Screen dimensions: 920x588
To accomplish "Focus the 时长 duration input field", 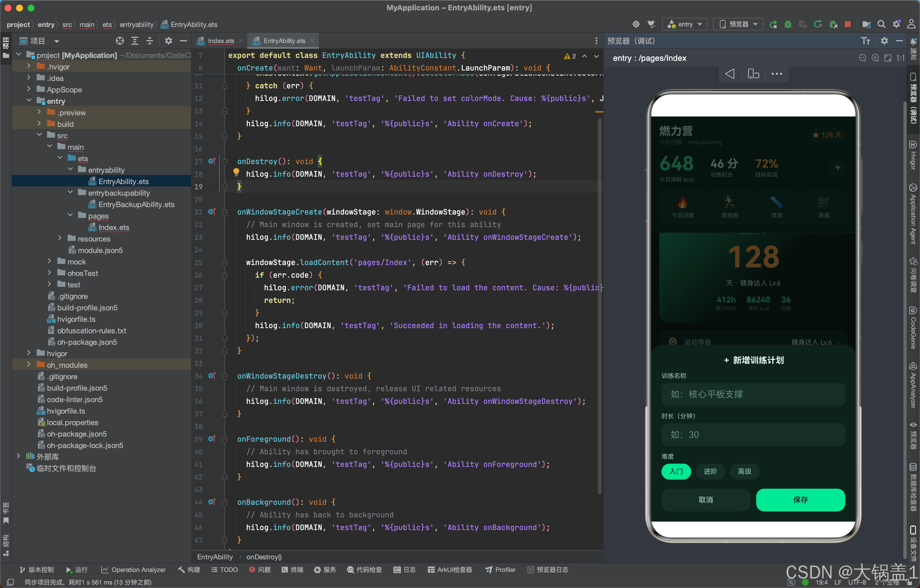I will pos(753,435).
